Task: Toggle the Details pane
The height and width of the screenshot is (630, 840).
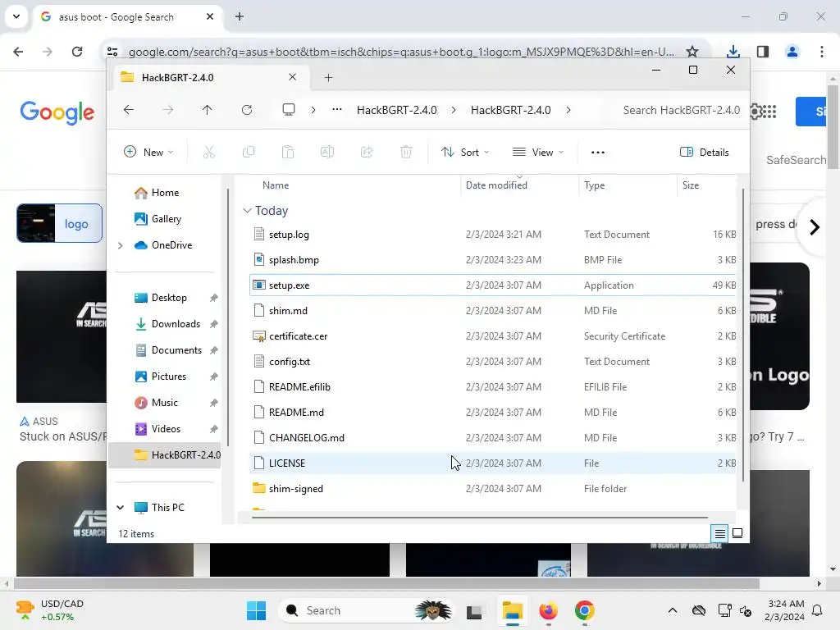Action: (705, 152)
